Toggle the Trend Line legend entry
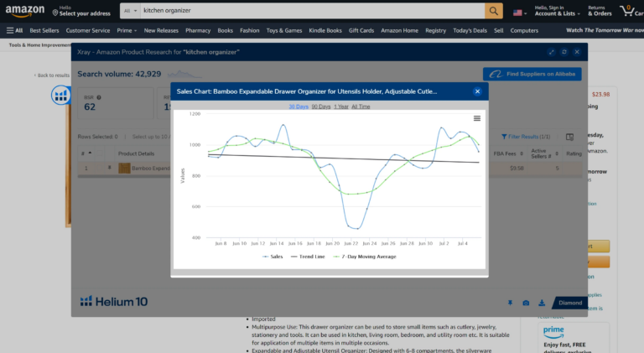 (308, 257)
